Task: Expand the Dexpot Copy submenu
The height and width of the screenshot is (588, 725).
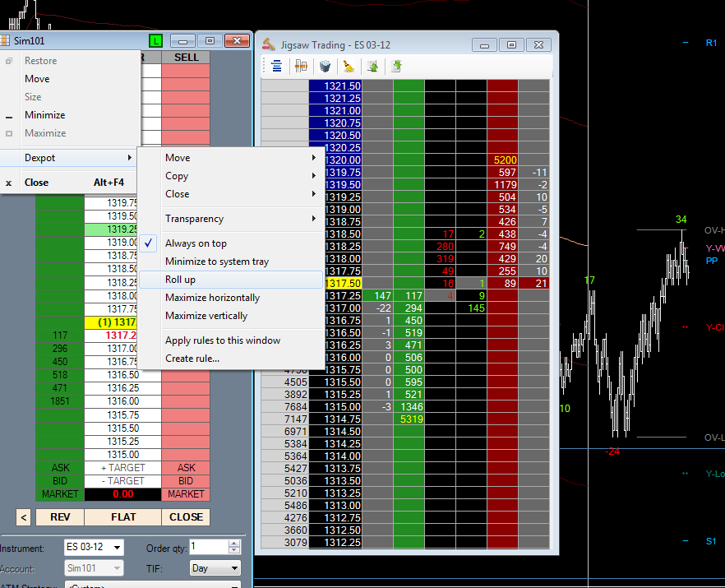Action: tap(231, 176)
